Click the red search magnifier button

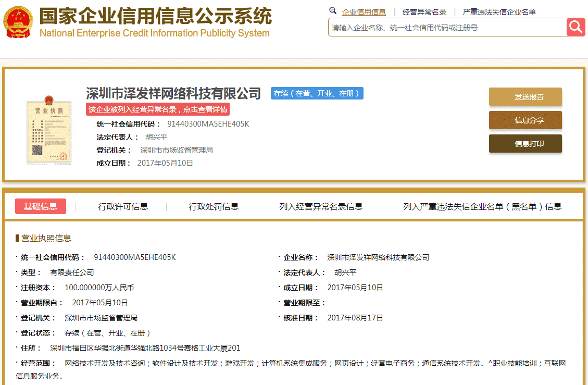(x=576, y=27)
